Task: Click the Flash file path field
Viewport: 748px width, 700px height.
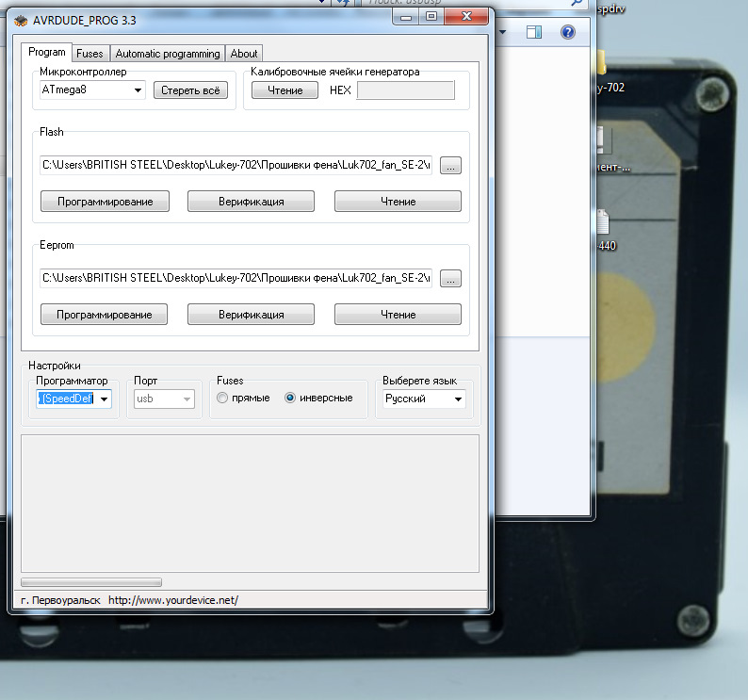Action: point(236,165)
